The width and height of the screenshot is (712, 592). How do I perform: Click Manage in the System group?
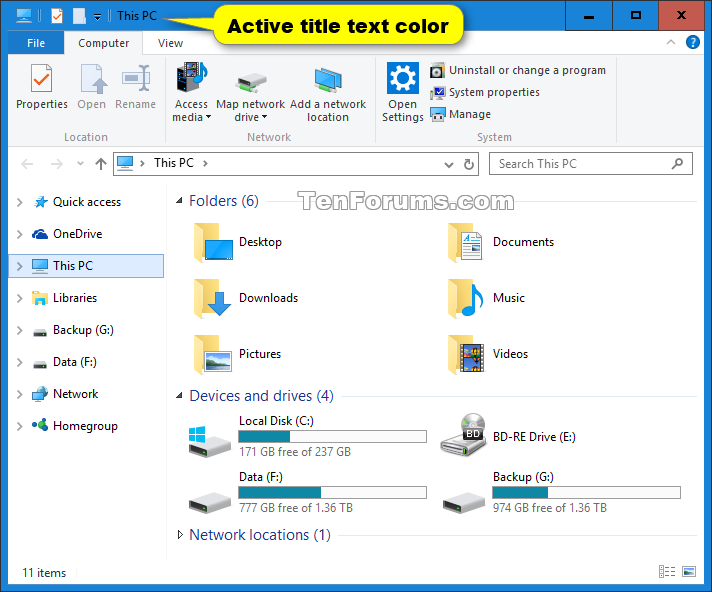click(460, 114)
